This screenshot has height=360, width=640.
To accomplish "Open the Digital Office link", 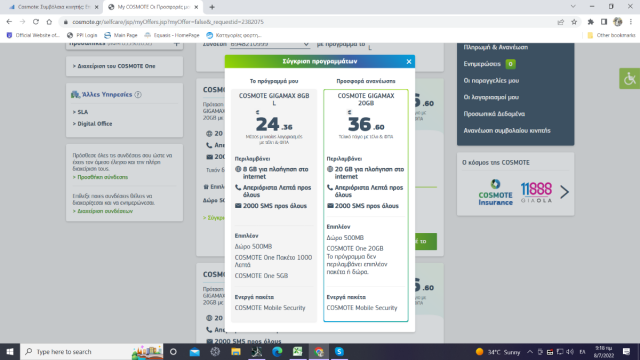I will pos(92,124).
